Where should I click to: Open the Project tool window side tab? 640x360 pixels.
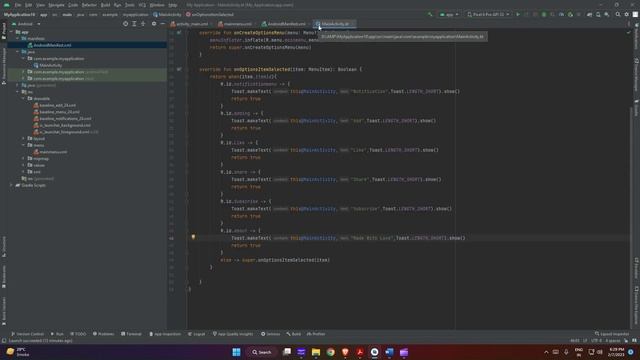pyautogui.click(x=4, y=31)
